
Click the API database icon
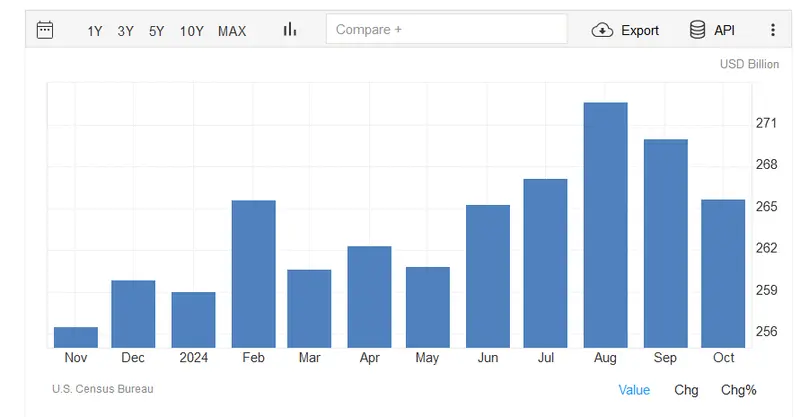[x=697, y=30]
